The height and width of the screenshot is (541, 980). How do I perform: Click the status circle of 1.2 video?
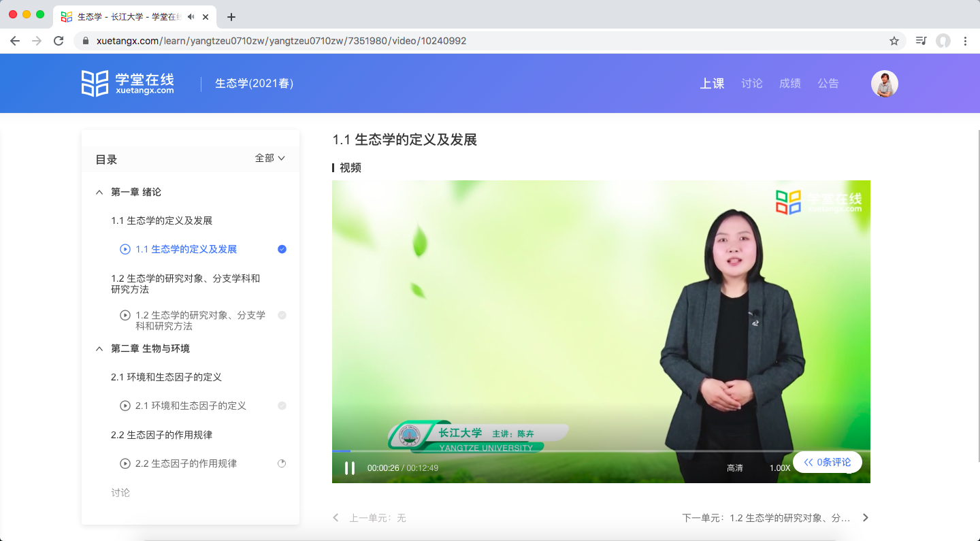282,315
